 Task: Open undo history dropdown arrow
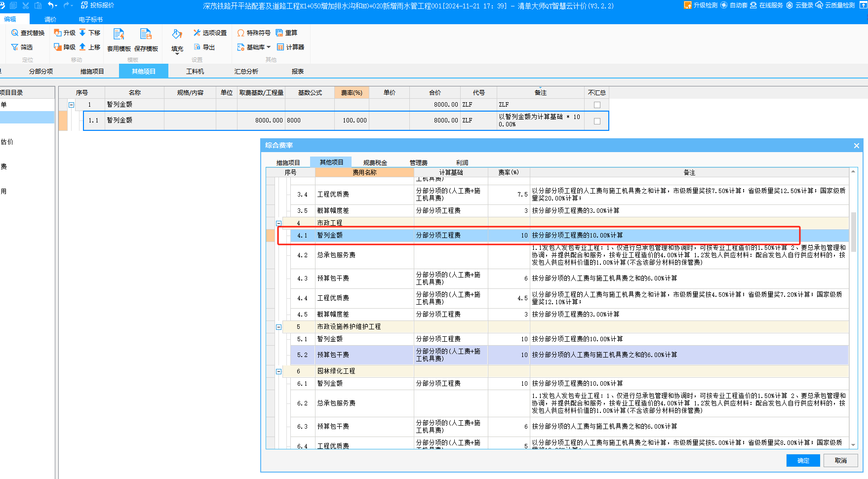pyautogui.click(x=56, y=5)
